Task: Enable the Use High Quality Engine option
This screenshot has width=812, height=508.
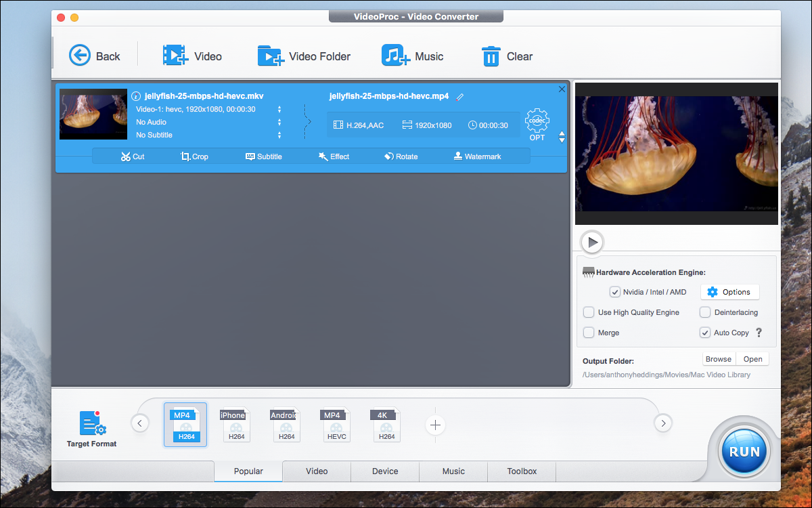Action: coord(589,312)
